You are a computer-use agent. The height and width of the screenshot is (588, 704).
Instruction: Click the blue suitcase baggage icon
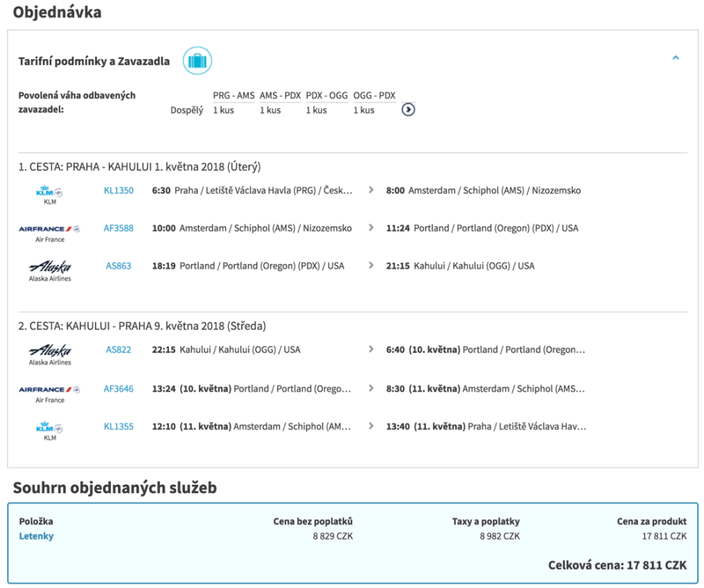(x=197, y=61)
